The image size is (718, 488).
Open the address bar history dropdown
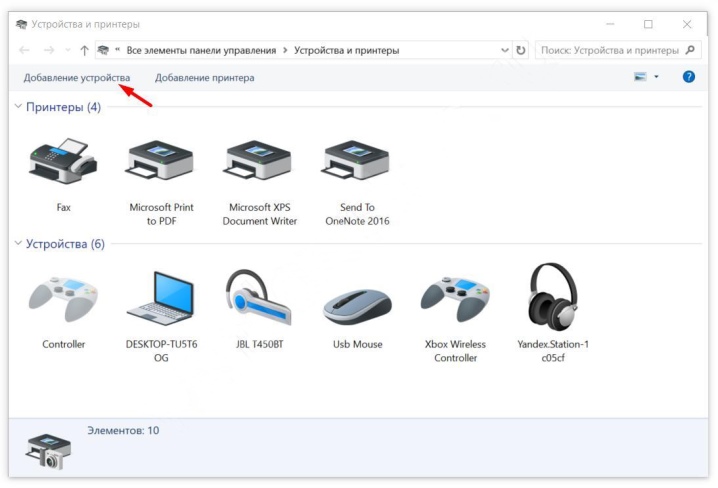point(505,50)
